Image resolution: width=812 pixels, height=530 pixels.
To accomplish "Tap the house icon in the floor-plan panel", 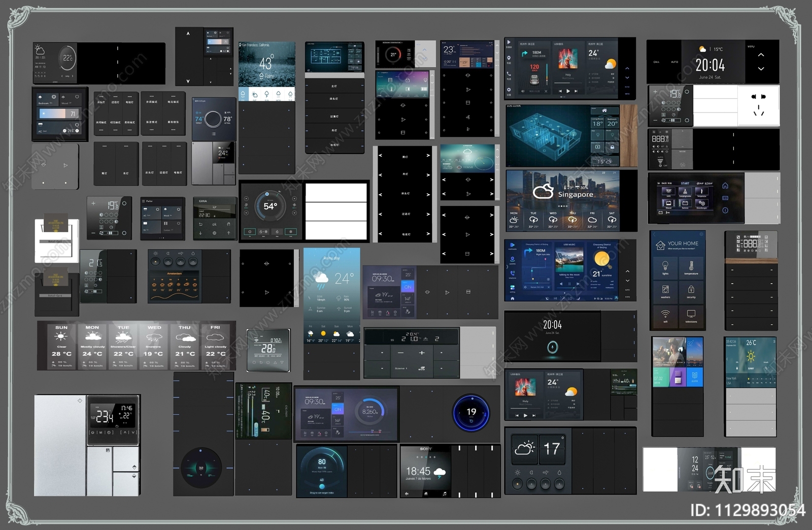I will click(604, 110).
